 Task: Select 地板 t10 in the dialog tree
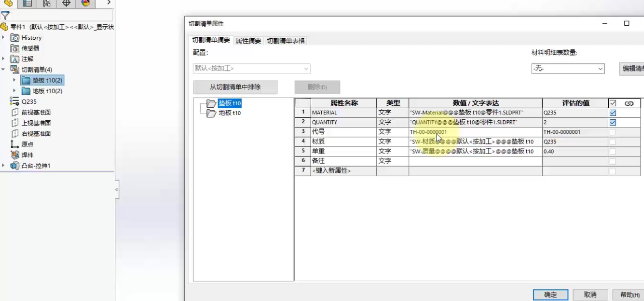tap(230, 113)
